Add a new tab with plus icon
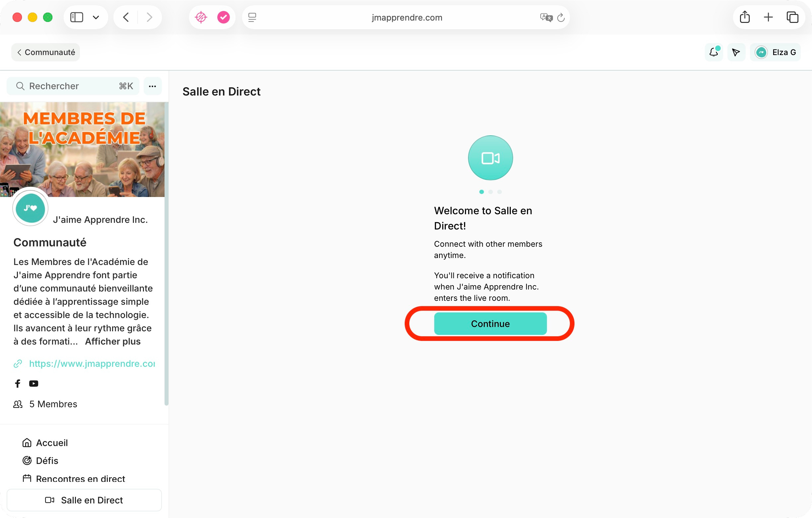This screenshot has height=518, width=812. [x=768, y=17]
